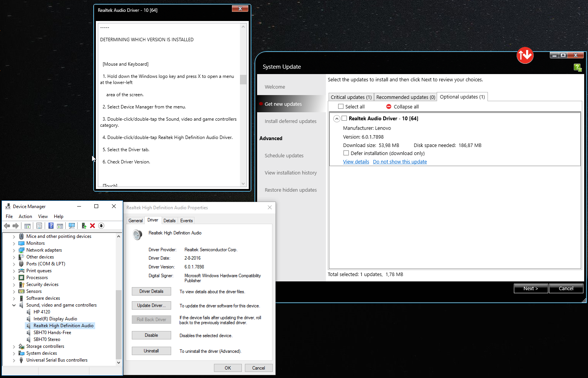
Task: Select the Ports (COM & LPT) icon
Action: 21,264
